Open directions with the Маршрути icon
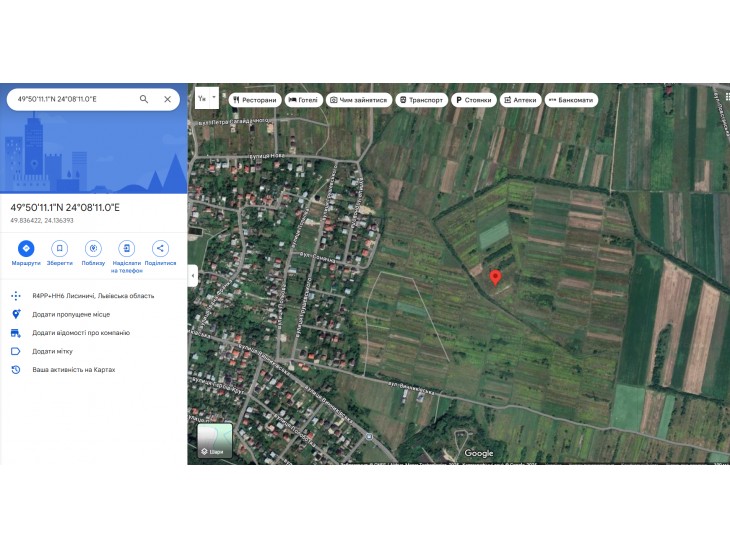730x547 pixels. point(26,249)
